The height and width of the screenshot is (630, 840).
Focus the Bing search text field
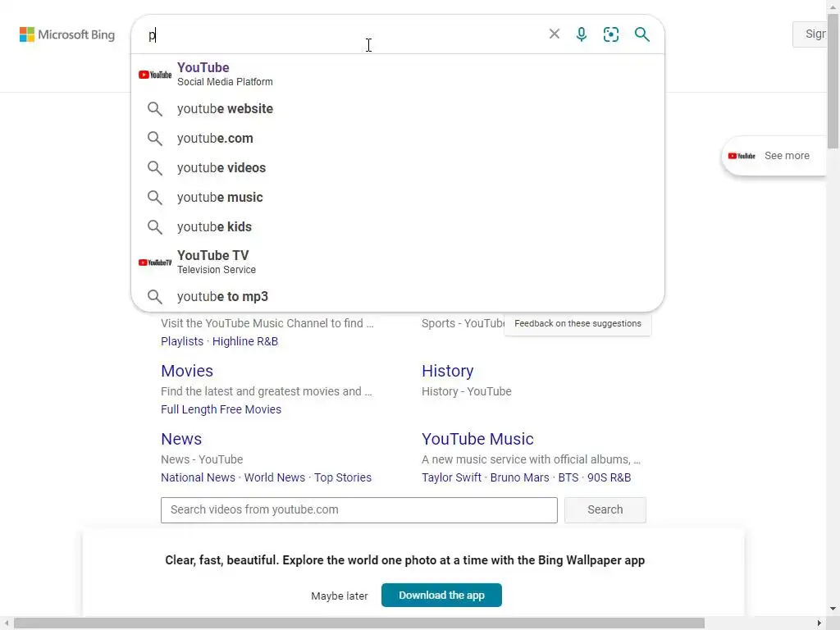343,34
